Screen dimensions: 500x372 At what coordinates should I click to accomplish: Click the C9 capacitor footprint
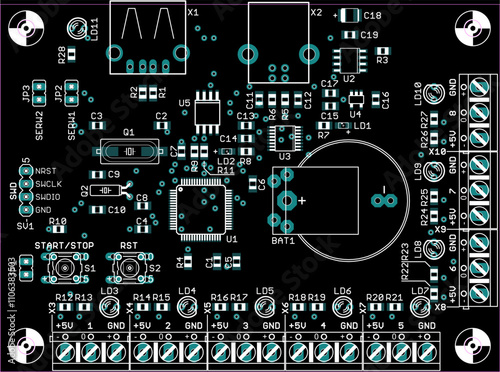[x=97, y=174]
